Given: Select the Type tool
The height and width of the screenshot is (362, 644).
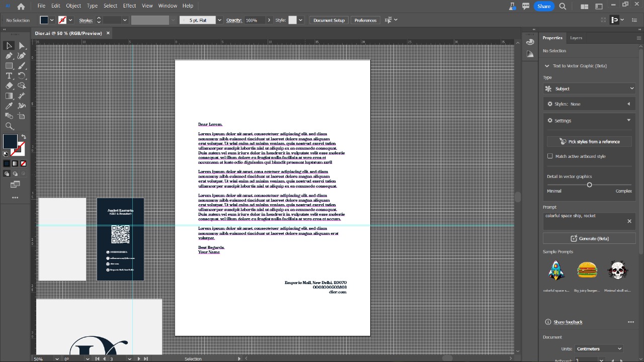Looking at the screenshot, I should [x=9, y=75].
